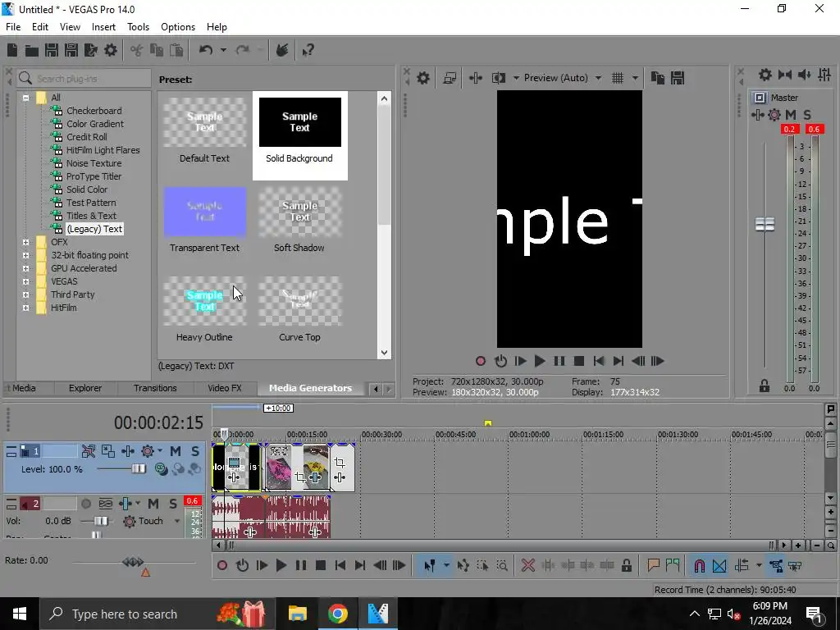Click Split Screen View icon in preview
The width and height of the screenshot is (840, 630).
coord(499,78)
